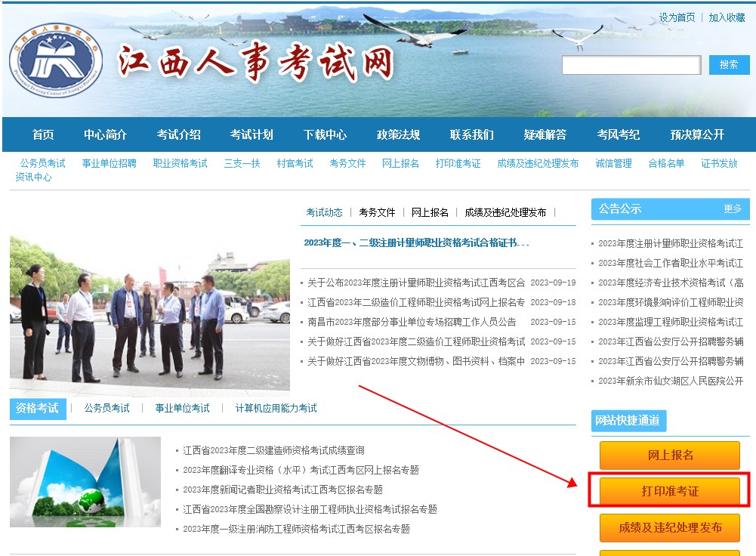Switch to the 考务文件 news tab

coord(377,212)
